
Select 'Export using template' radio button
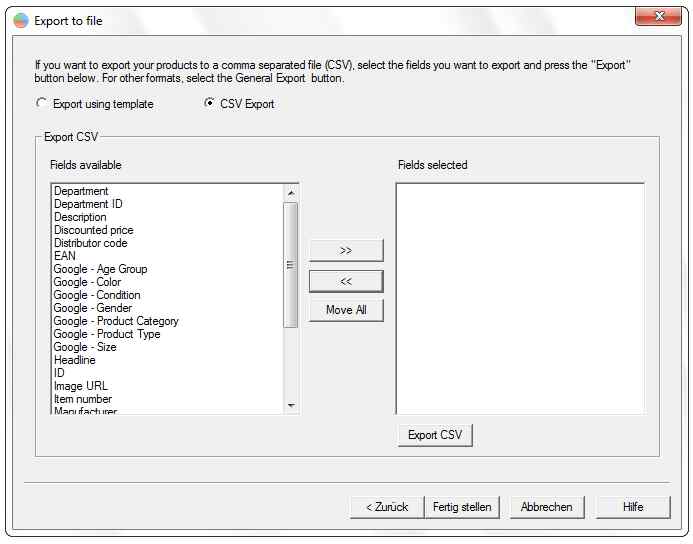point(41,103)
